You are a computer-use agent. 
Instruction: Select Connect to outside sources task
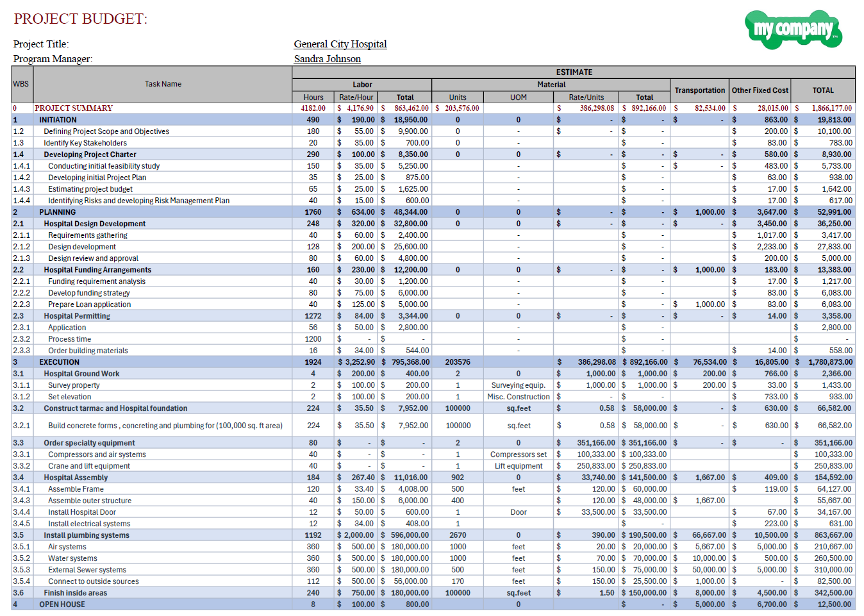(x=94, y=581)
